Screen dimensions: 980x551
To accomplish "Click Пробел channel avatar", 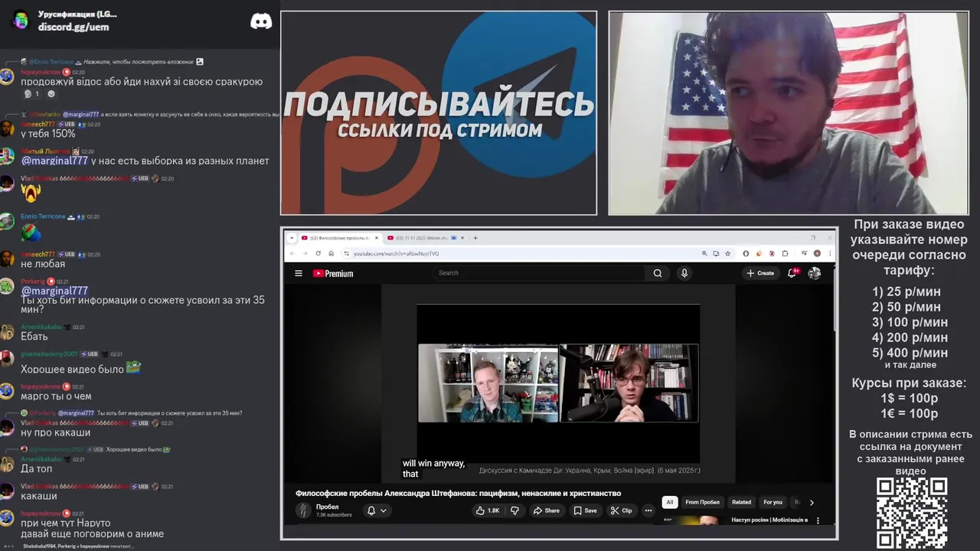I will coord(303,510).
